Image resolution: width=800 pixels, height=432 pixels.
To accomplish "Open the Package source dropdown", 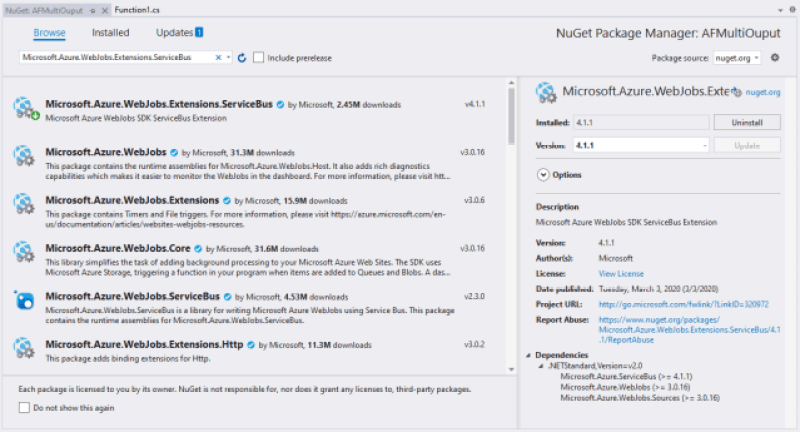I will tap(737, 58).
